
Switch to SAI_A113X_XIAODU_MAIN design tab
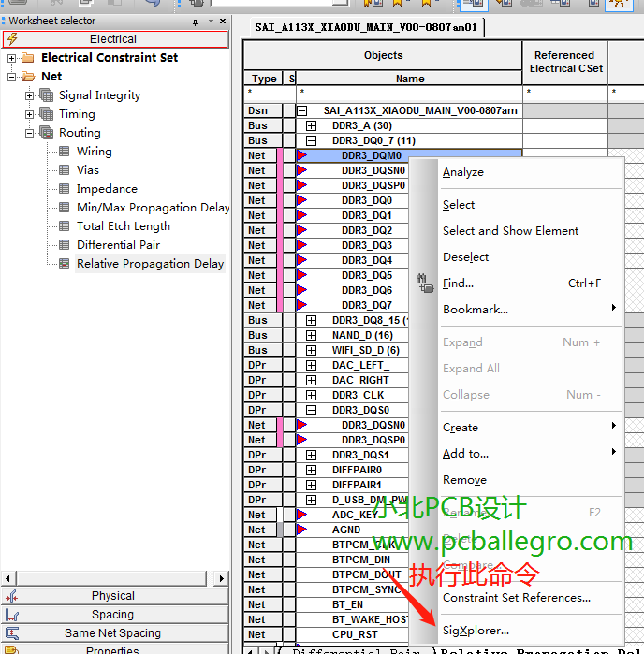tap(365, 28)
